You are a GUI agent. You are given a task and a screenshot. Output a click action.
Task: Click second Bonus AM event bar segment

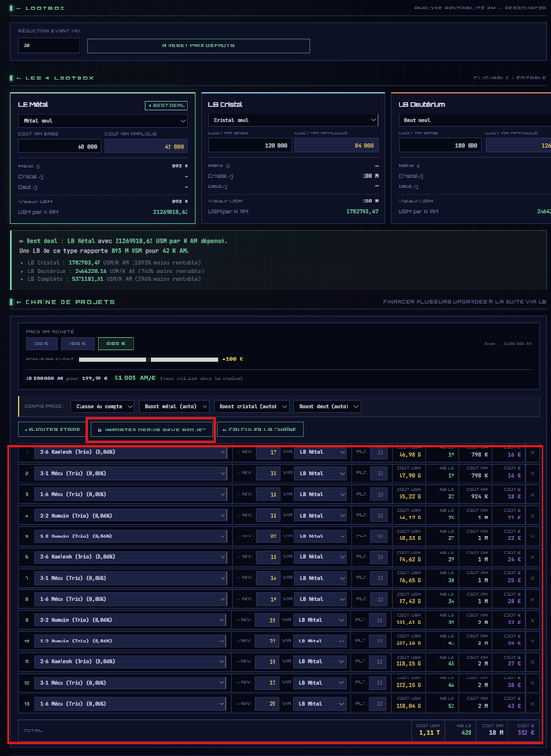tap(184, 360)
